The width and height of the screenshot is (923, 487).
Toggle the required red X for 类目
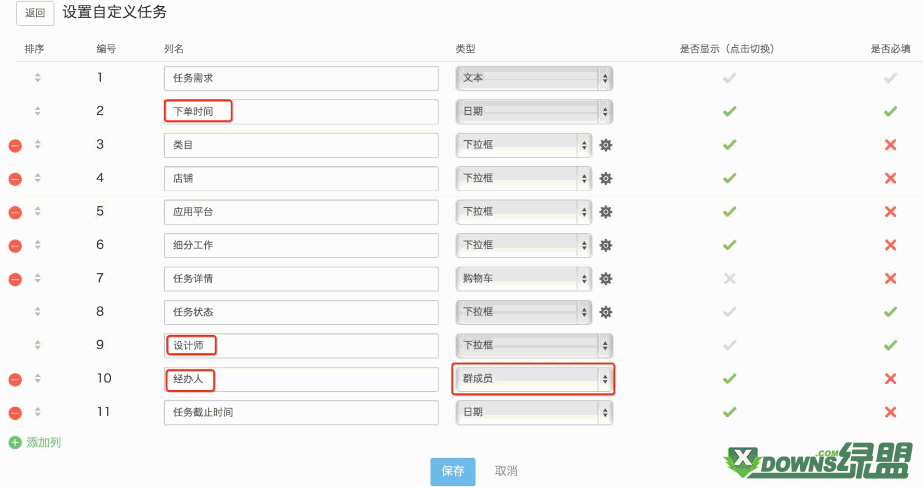[x=891, y=145]
